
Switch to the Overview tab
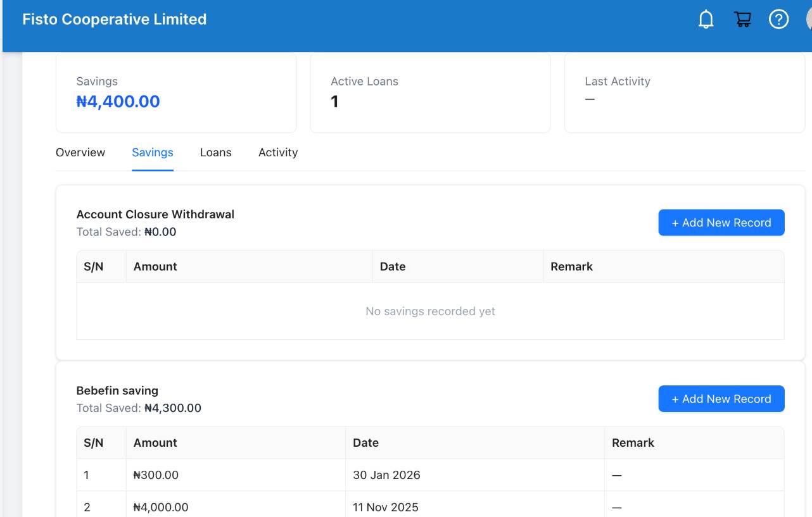pyautogui.click(x=80, y=153)
